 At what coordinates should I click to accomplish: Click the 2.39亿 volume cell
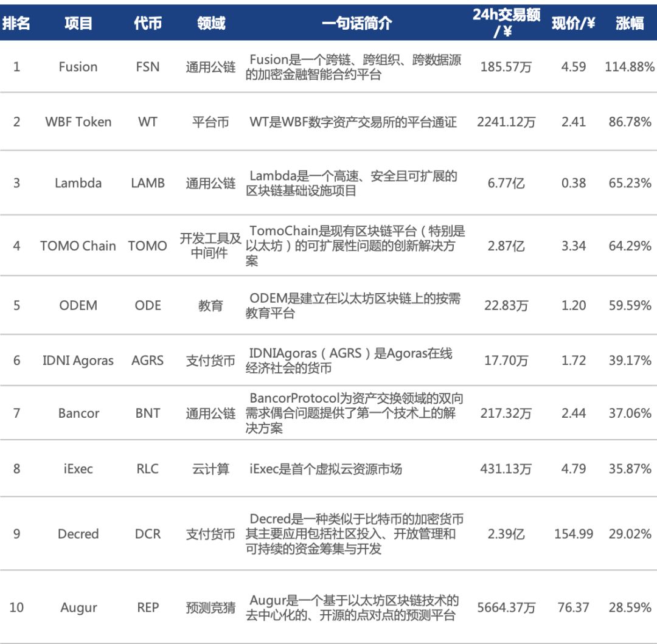[x=506, y=534]
